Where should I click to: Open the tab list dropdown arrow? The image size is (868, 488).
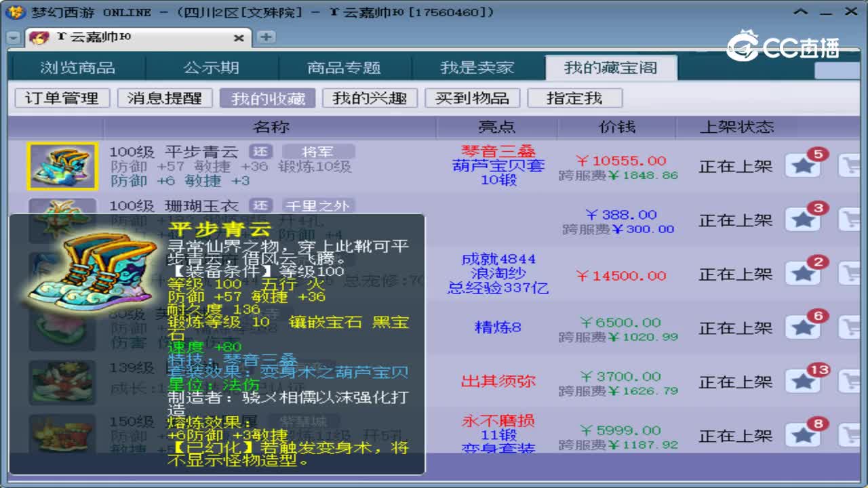point(14,39)
